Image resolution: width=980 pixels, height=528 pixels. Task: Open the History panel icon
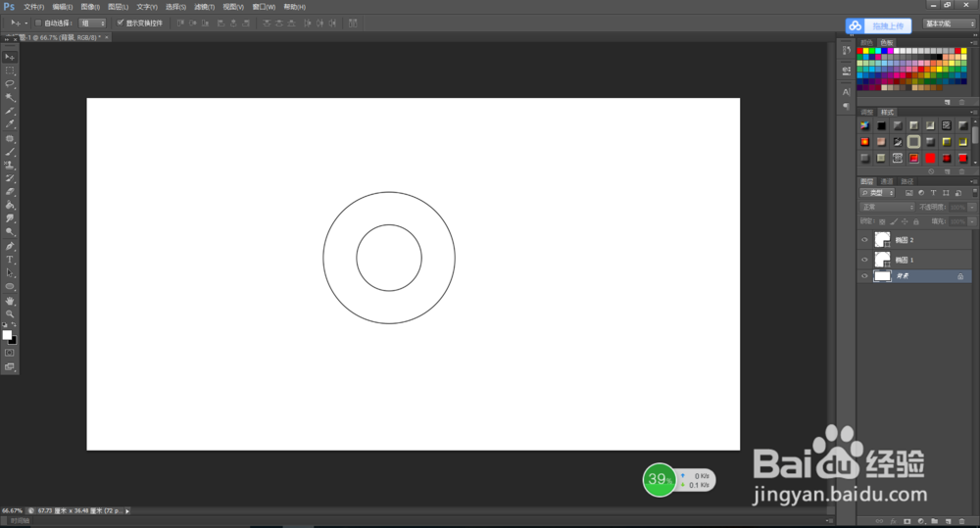point(847,50)
